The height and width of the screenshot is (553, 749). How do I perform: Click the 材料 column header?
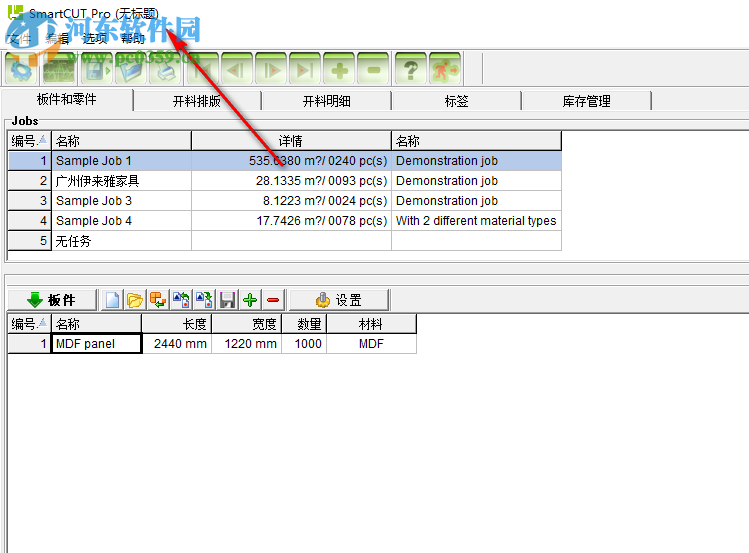tap(372, 324)
